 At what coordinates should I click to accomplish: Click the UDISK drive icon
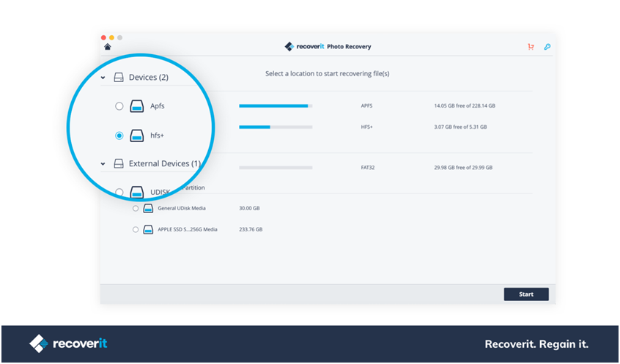(137, 193)
